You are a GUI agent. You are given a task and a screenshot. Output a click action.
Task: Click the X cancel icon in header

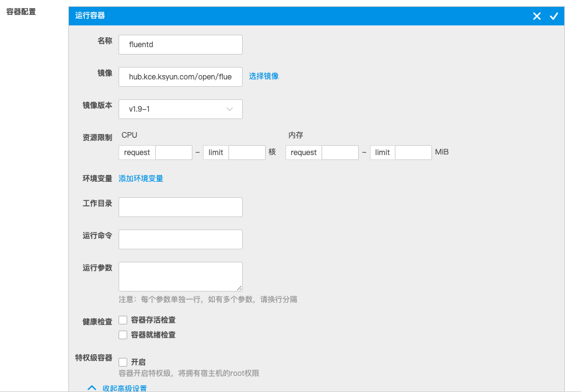point(537,16)
